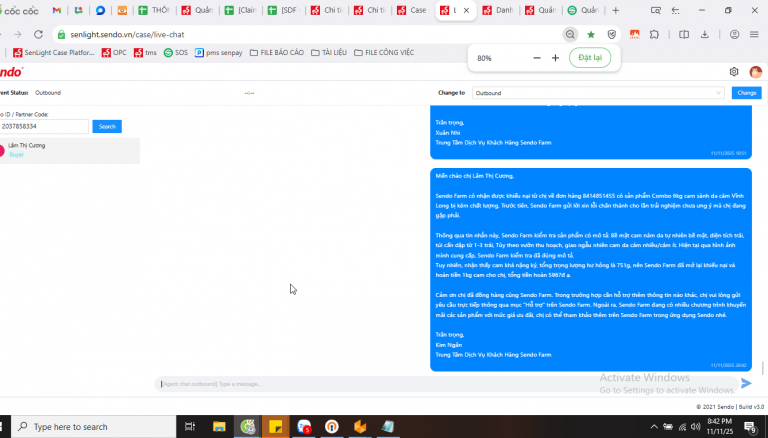Viewport: 768px width, 438px height.
Task: Expand the FILE BÁO CÁO bookmark folder
Action: pyautogui.click(x=277, y=52)
